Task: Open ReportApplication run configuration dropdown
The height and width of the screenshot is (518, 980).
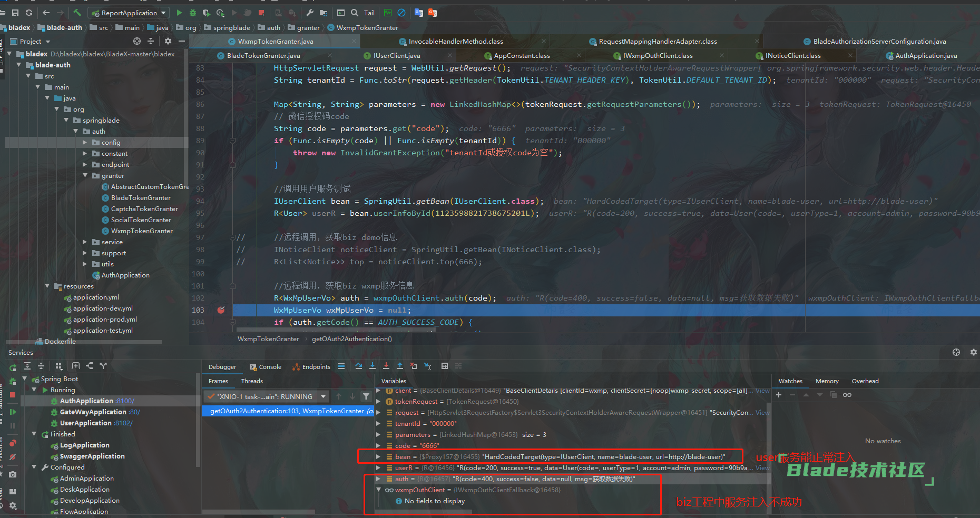Action: 130,13
